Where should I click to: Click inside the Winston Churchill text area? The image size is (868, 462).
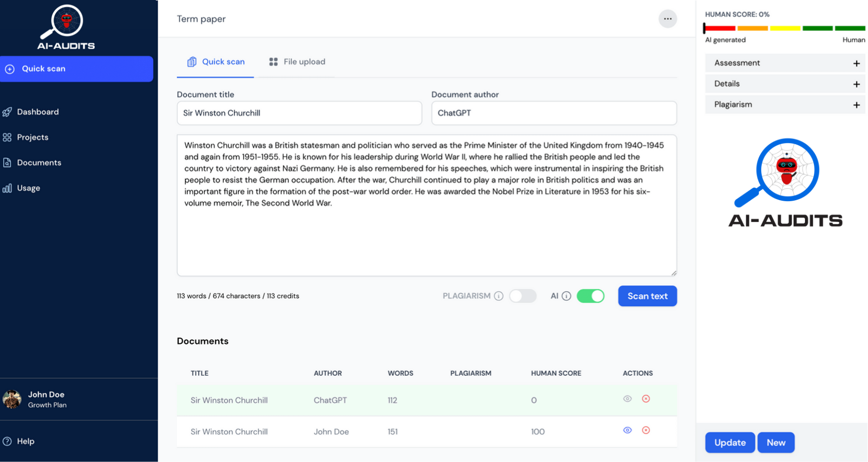(427, 205)
